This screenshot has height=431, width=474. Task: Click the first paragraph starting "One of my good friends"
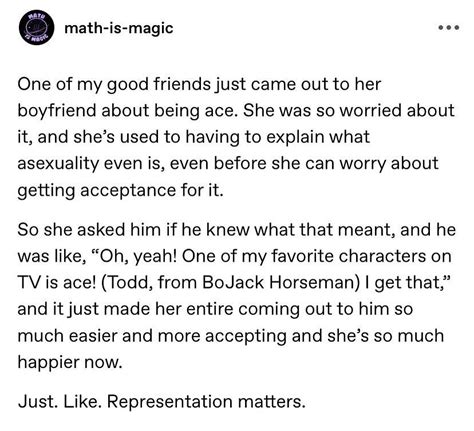pos(236,137)
